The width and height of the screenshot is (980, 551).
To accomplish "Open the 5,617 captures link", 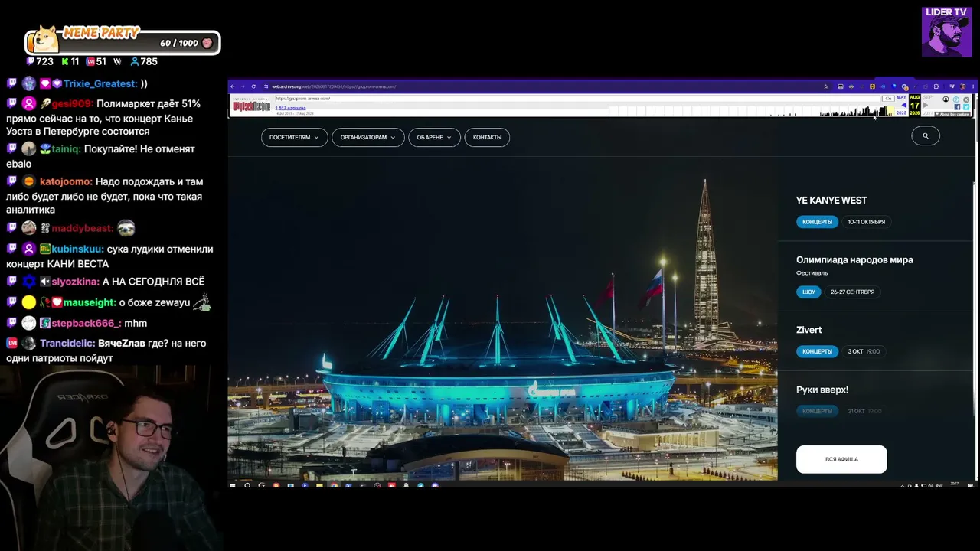I will tap(290, 108).
